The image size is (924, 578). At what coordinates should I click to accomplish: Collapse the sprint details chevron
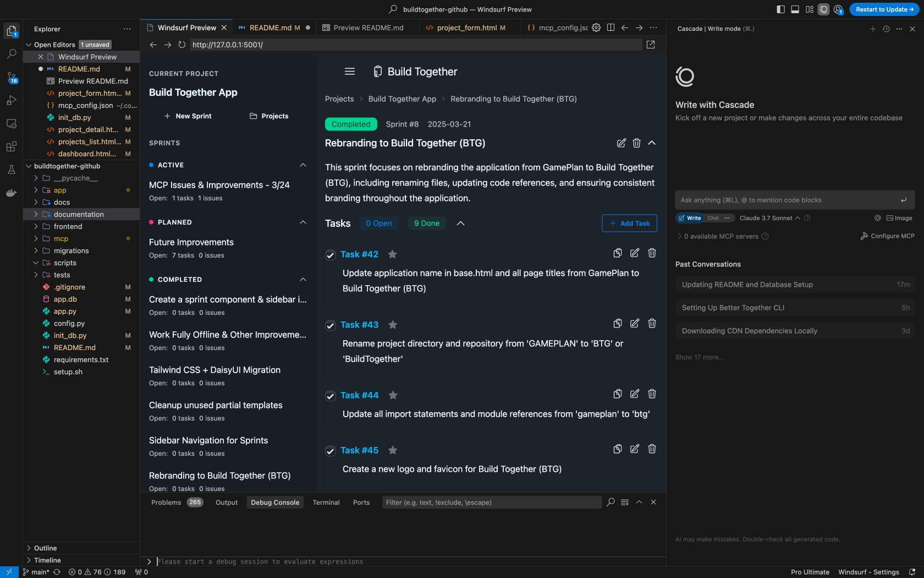click(x=652, y=143)
